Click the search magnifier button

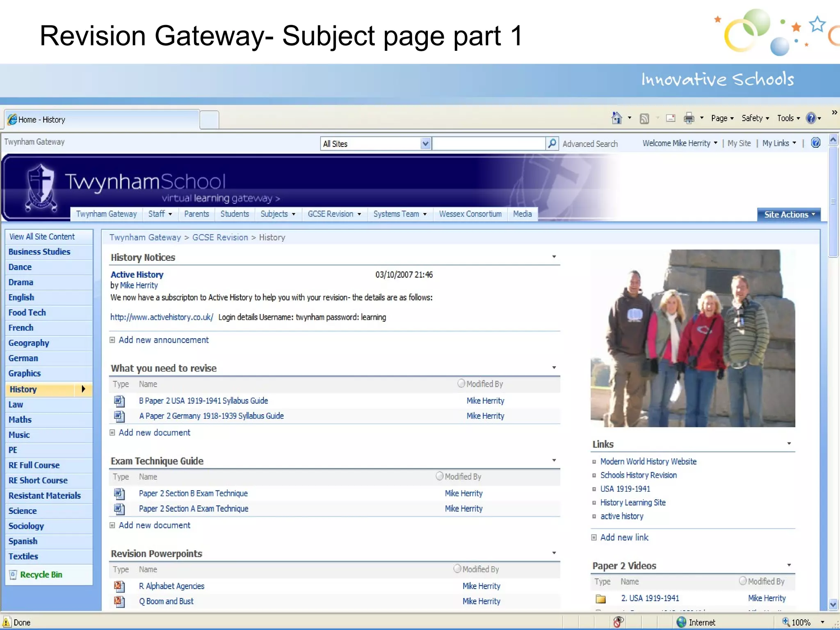[x=552, y=144]
